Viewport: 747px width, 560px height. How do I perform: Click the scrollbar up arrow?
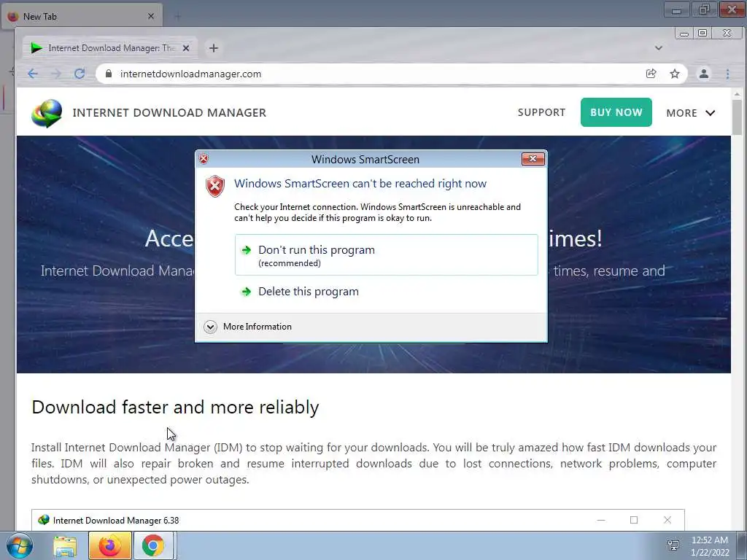[x=737, y=94]
